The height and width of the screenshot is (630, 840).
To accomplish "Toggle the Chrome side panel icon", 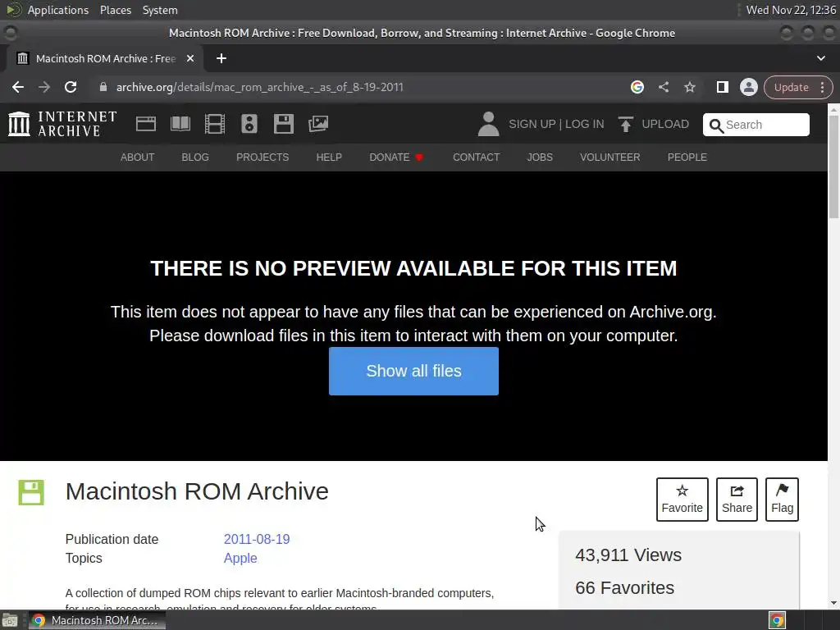I will pyautogui.click(x=722, y=87).
